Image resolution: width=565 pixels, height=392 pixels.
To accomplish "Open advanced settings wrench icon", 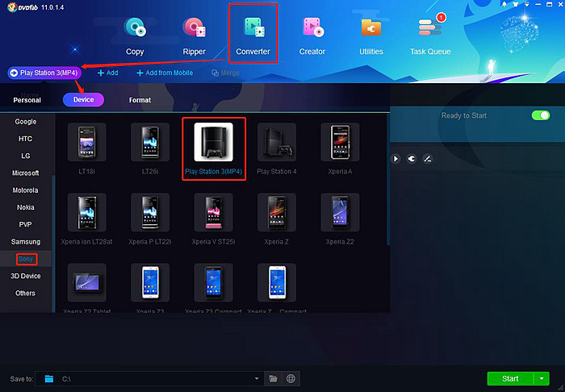I will click(412, 159).
